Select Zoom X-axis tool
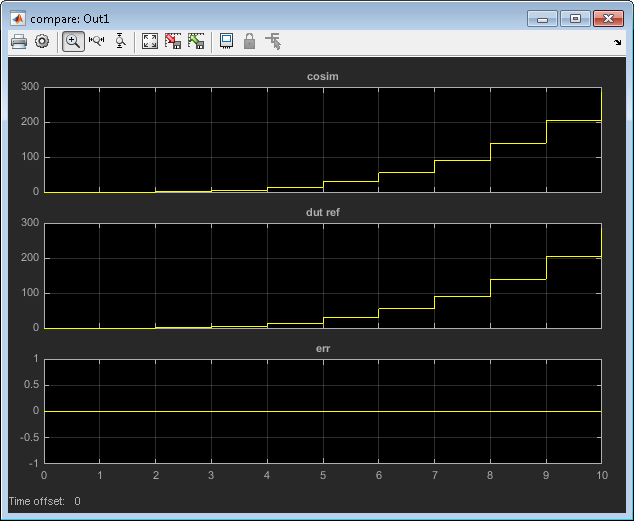Viewport: 634px width, 521px height. coord(97,41)
